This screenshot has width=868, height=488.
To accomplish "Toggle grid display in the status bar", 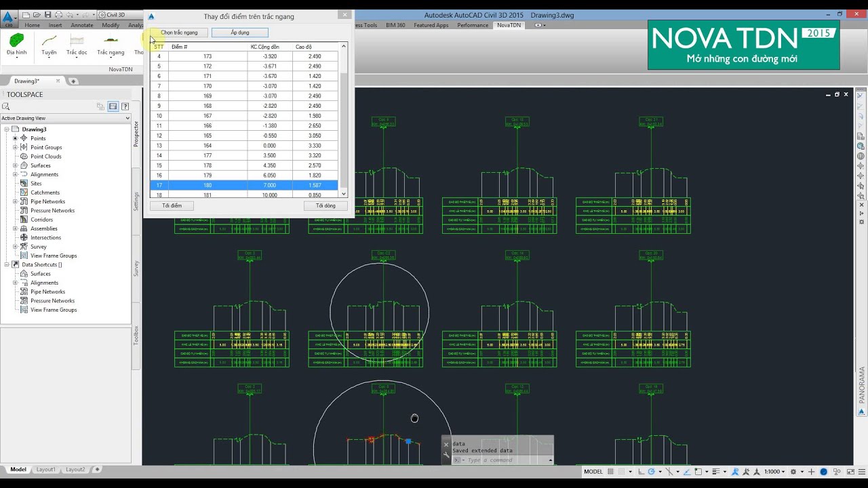I will [x=610, y=472].
